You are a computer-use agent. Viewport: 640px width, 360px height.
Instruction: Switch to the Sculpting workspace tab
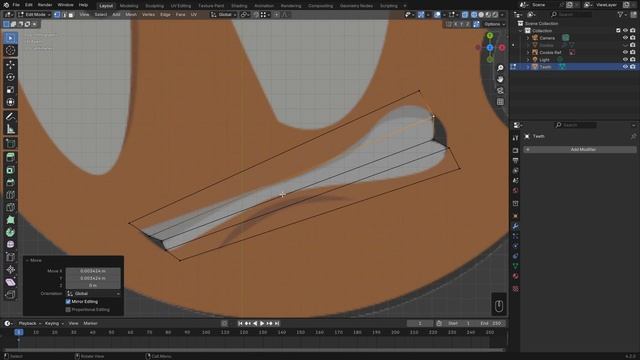(x=154, y=6)
